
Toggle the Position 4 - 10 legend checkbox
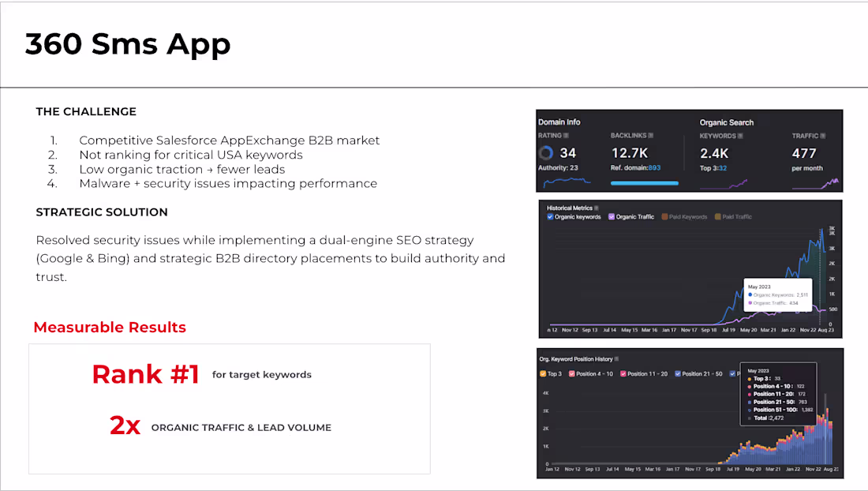coord(572,374)
